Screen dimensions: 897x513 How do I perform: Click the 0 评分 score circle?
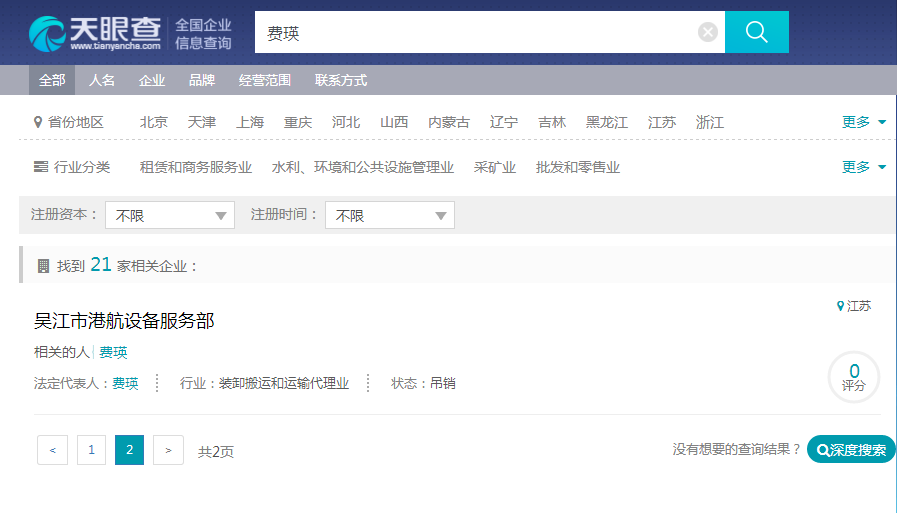pos(854,376)
